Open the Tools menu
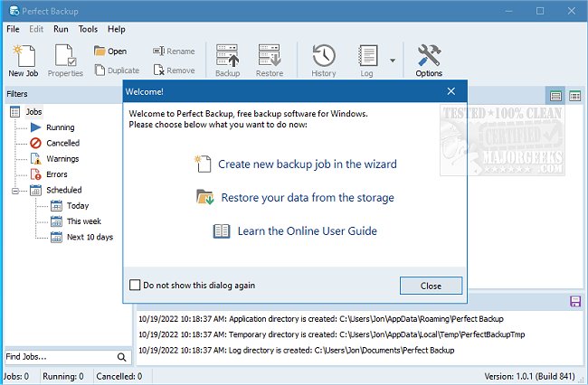 (x=88, y=29)
